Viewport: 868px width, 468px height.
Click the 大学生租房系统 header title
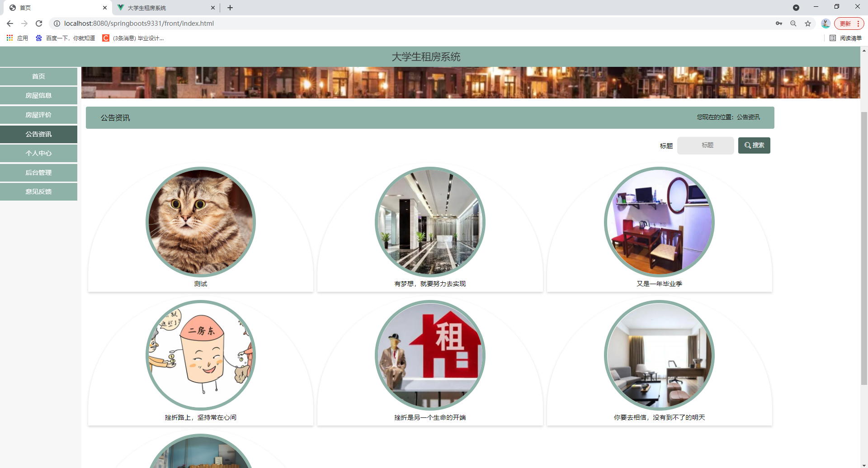coord(426,57)
